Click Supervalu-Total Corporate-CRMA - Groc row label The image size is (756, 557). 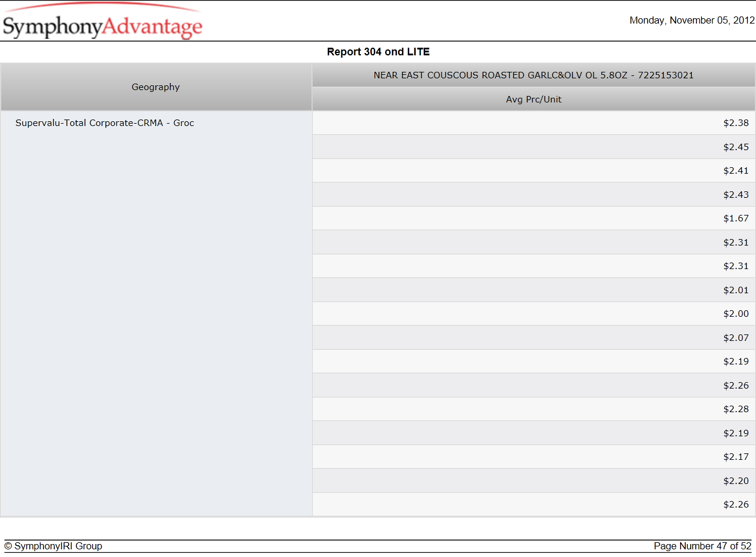105,123
